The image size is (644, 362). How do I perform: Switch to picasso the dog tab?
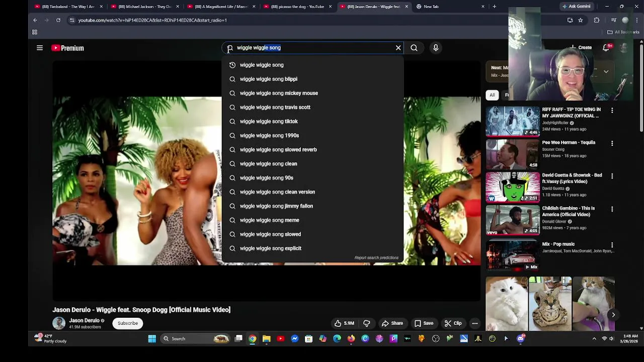(297, 7)
